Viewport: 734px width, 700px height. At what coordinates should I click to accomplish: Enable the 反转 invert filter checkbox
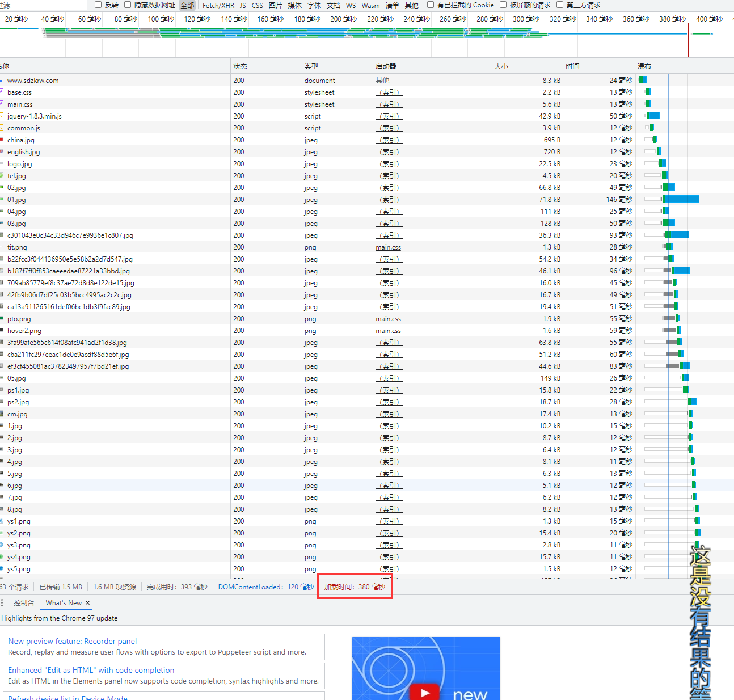coord(98,5)
